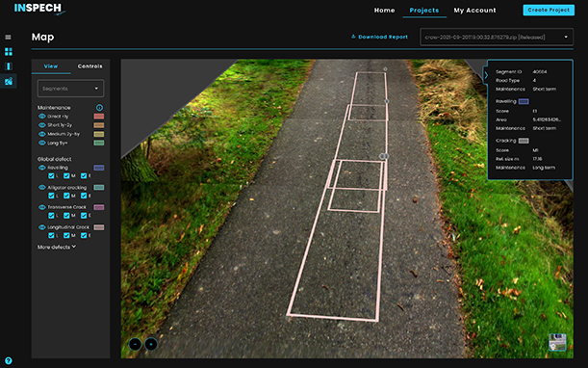Click the Rel. size m value
This screenshot has height=368, width=588.
coord(537,159)
